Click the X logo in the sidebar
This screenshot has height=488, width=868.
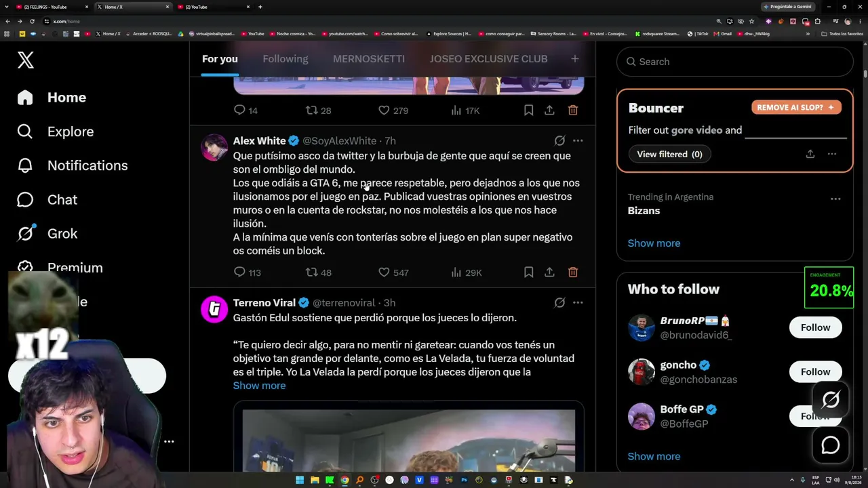tap(25, 60)
